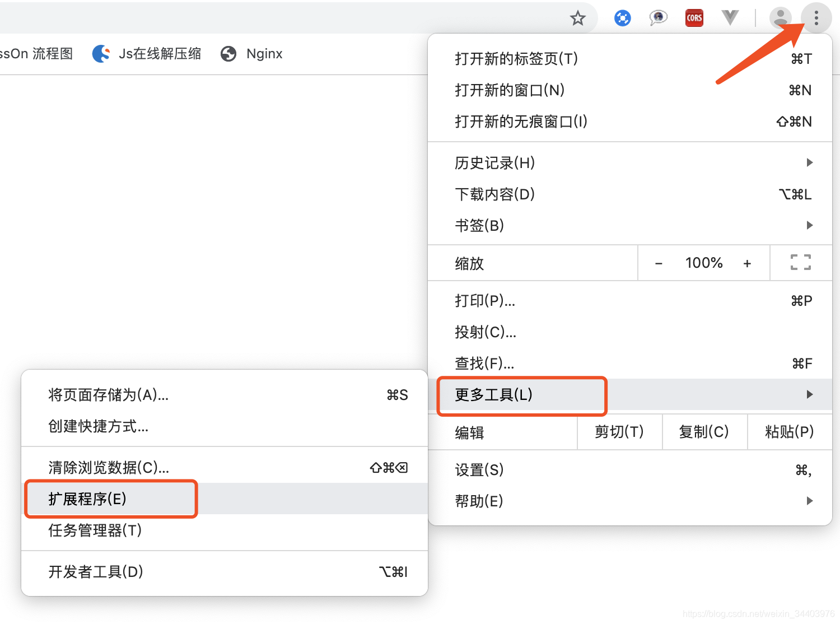The width and height of the screenshot is (840, 624).
Task: Bookmark this page via the star icon
Action: click(x=578, y=17)
